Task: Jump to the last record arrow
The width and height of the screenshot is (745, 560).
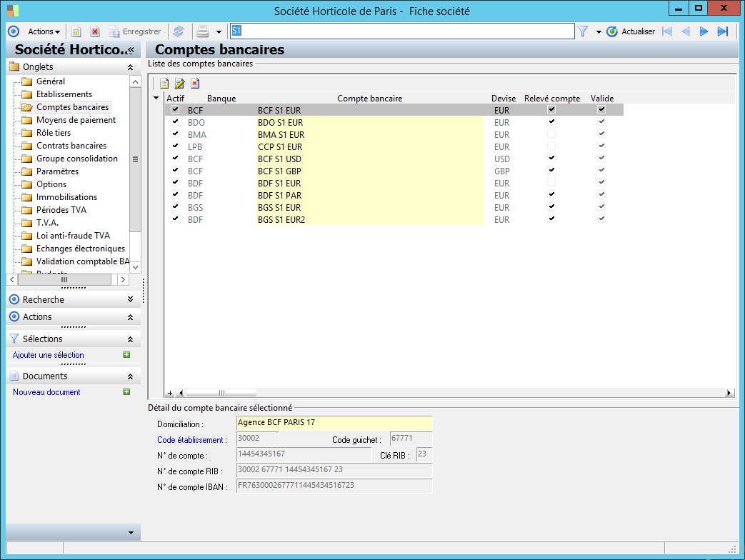Action: pos(722,31)
